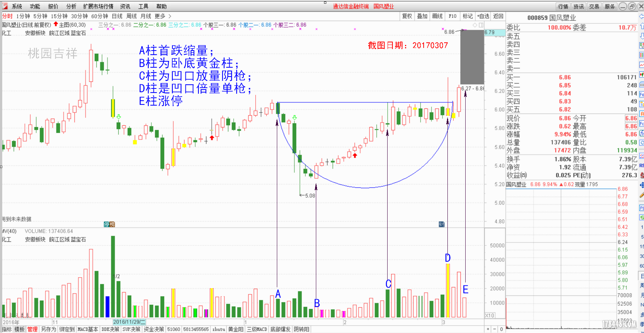Viewport: 644px width, 333px height.
Task: Click the 绑定到 bind button
Action: coord(67,329)
